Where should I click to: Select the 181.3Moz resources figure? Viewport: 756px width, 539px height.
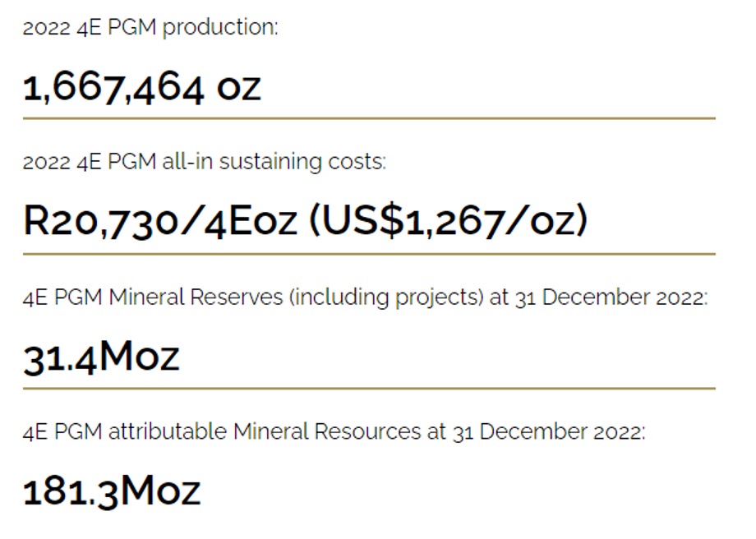[x=112, y=491]
